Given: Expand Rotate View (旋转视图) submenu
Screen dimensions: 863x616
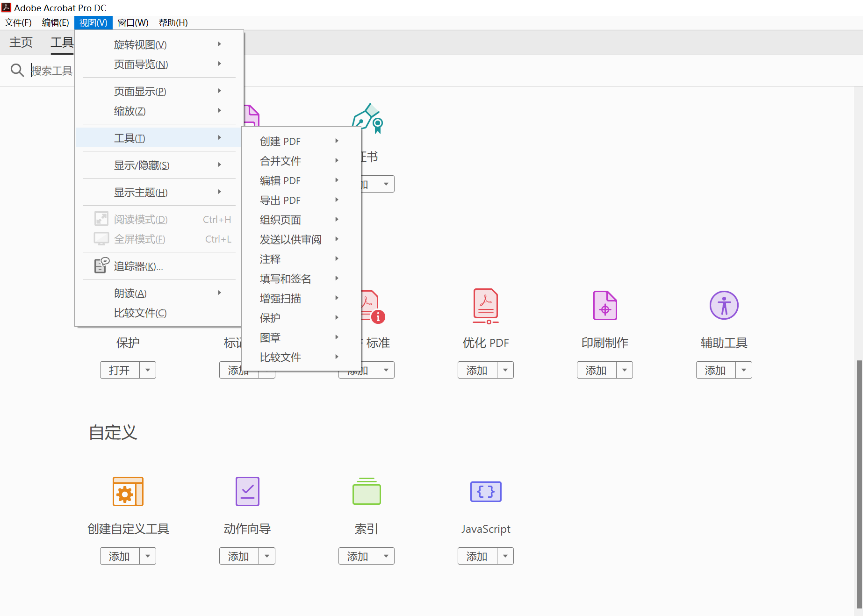Looking at the screenshot, I should (x=159, y=44).
